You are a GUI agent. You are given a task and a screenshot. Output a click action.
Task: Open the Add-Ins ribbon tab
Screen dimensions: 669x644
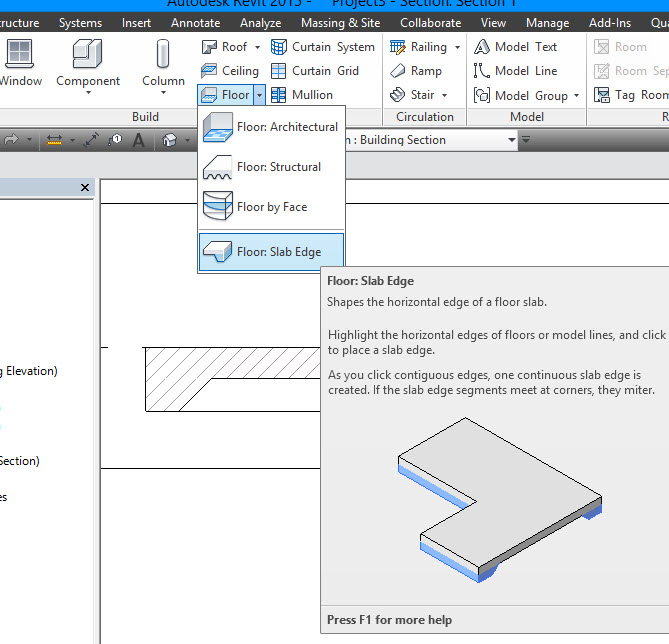(610, 23)
